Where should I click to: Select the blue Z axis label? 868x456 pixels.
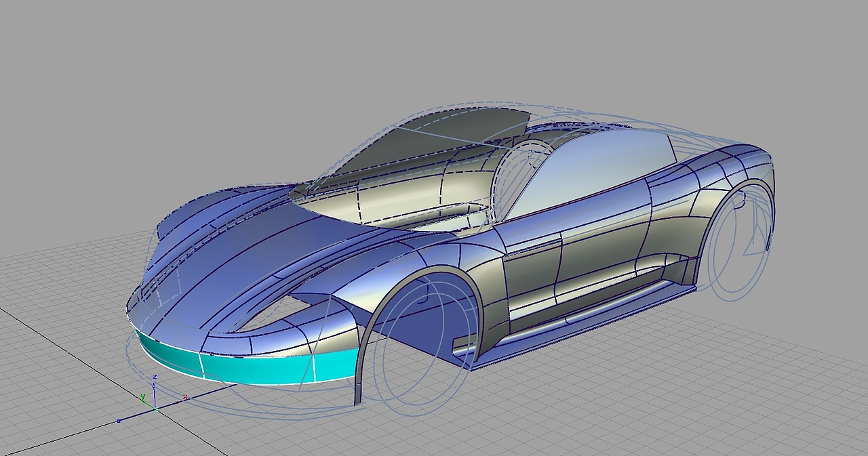(x=155, y=377)
